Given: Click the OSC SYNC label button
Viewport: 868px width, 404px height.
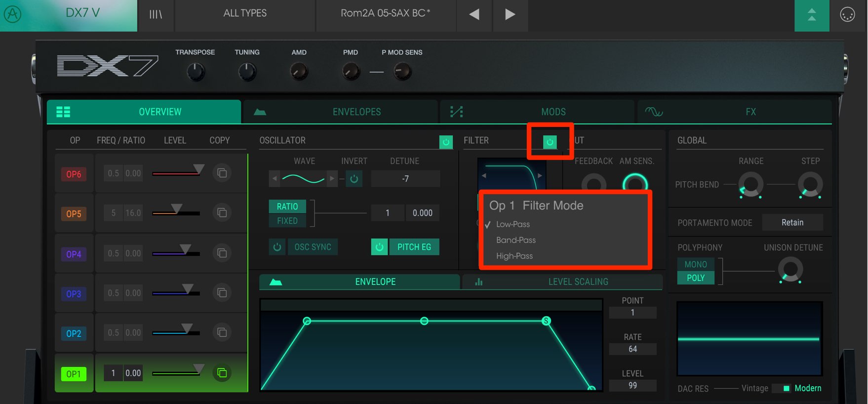Looking at the screenshot, I should point(313,247).
